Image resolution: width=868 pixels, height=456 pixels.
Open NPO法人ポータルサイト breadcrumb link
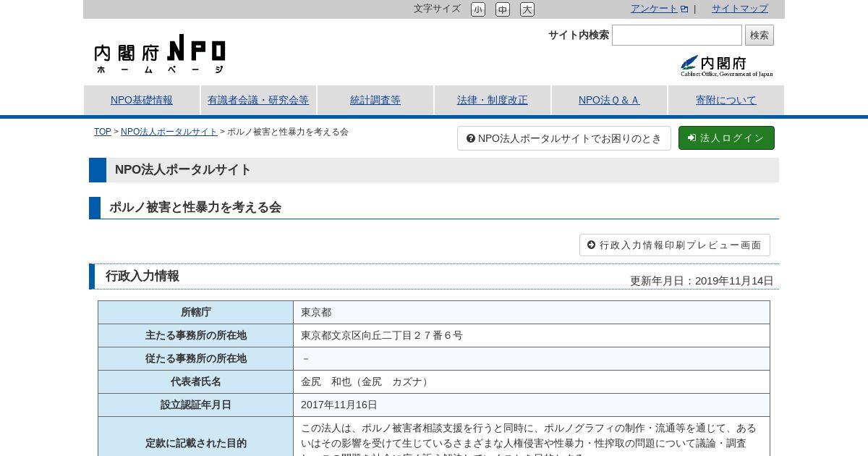(x=169, y=132)
